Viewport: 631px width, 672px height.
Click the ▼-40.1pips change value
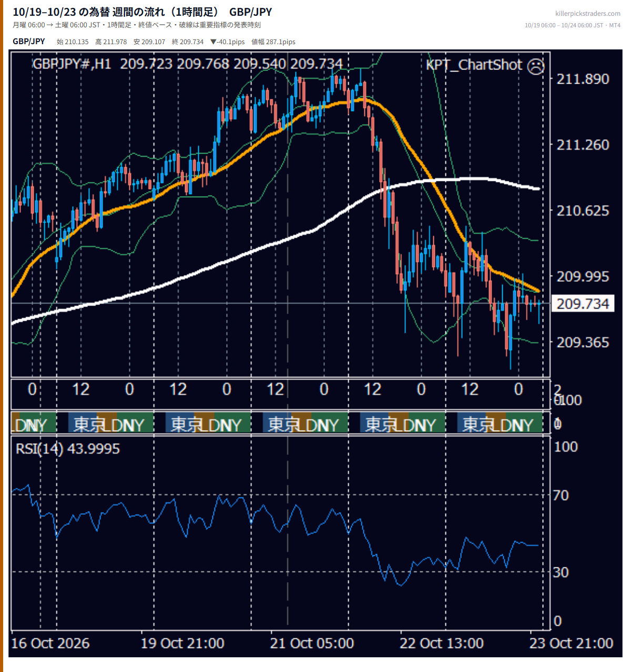[x=227, y=42]
